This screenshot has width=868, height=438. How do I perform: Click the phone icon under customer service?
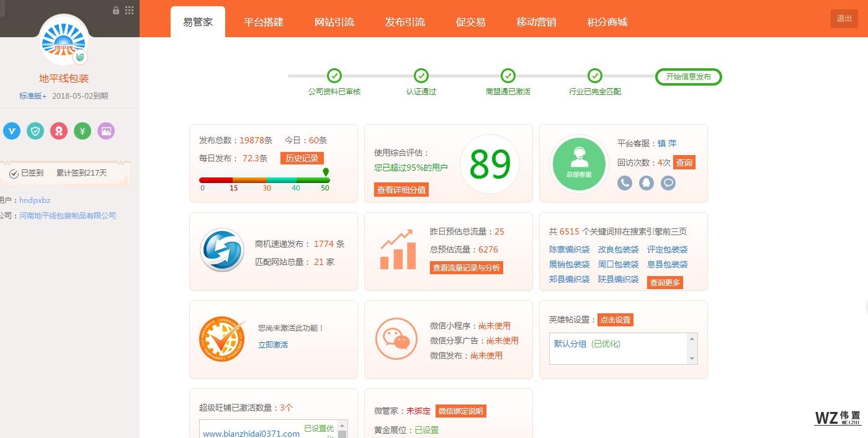point(625,183)
